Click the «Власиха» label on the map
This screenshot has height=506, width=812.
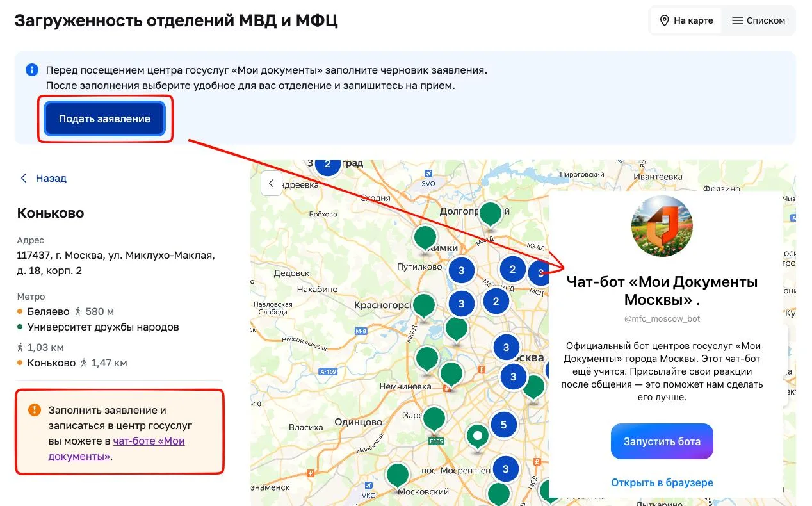pos(306,427)
